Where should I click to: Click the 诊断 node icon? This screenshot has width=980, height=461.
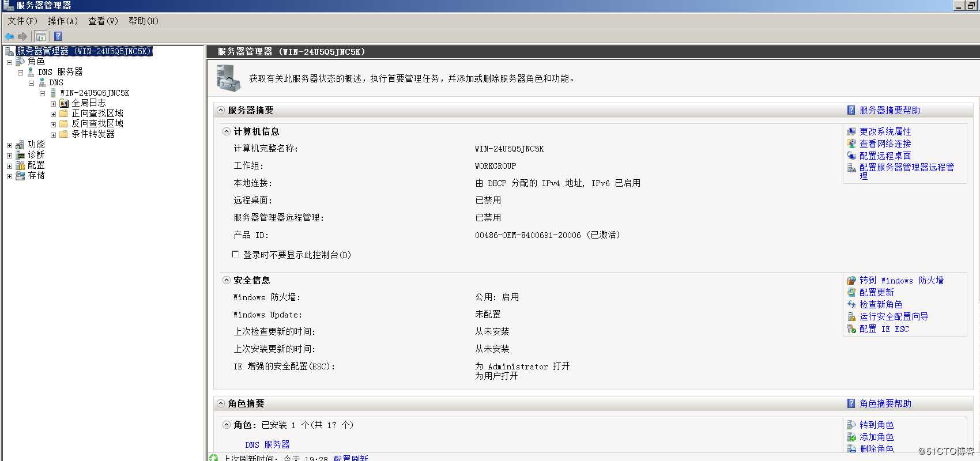(x=20, y=155)
